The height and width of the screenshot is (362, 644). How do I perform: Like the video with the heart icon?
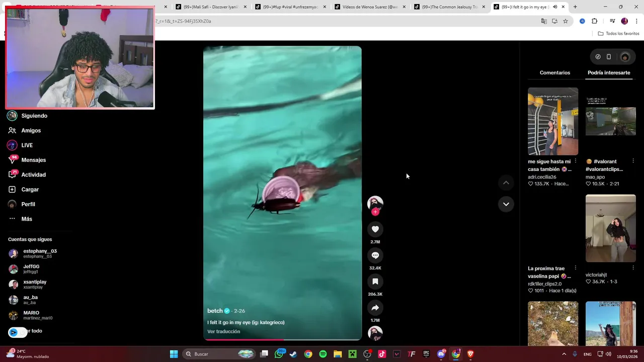[375, 229]
